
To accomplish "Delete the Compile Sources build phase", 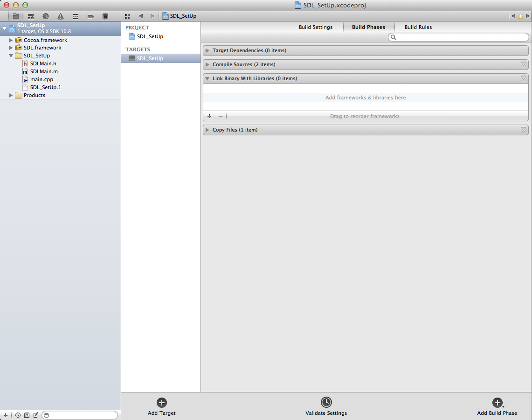I will pyautogui.click(x=524, y=64).
